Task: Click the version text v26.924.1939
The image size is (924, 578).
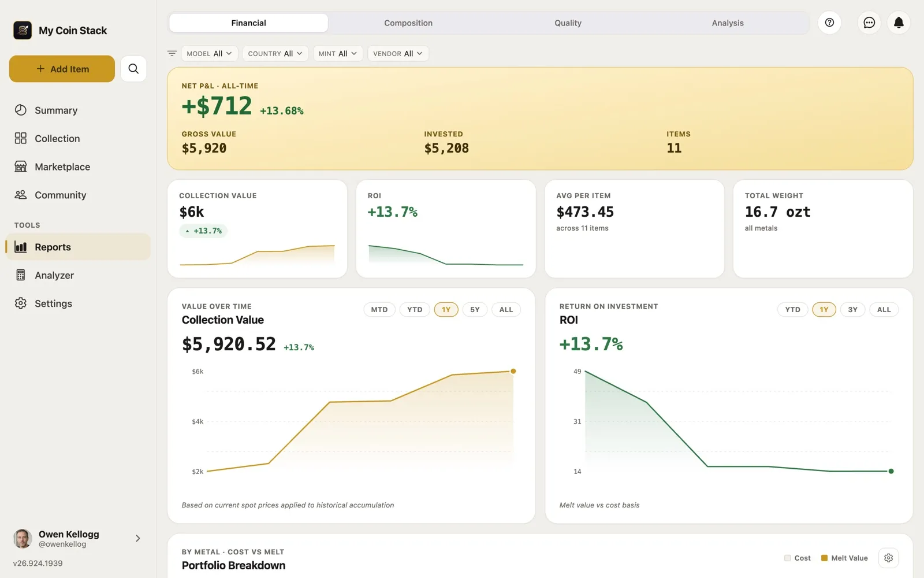Action: pos(38,563)
